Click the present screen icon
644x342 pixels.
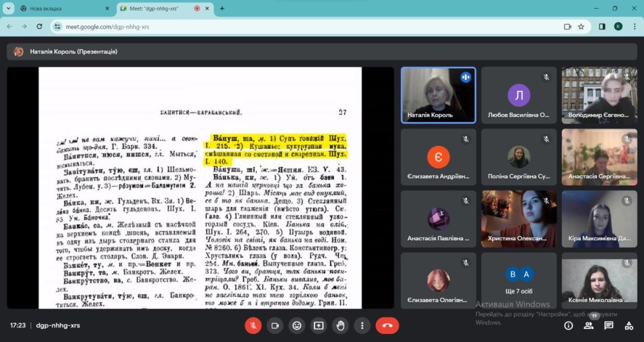click(319, 325)
